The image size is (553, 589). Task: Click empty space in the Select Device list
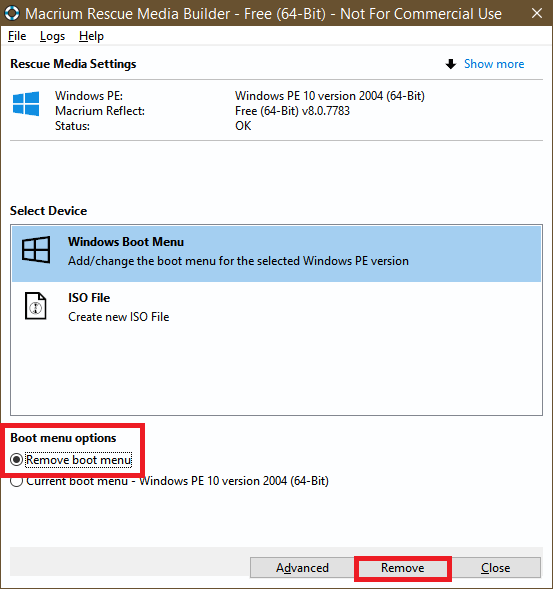[276, 374]
